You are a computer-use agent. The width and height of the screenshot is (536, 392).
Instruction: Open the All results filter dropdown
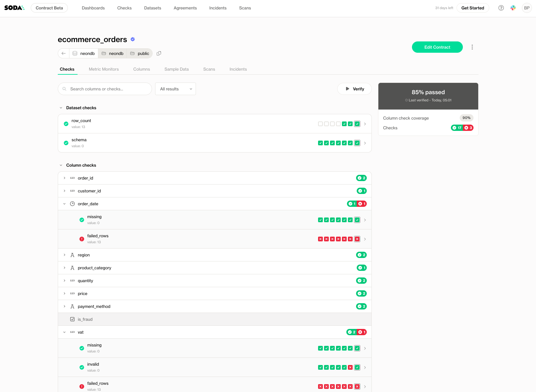click(176, 89)
